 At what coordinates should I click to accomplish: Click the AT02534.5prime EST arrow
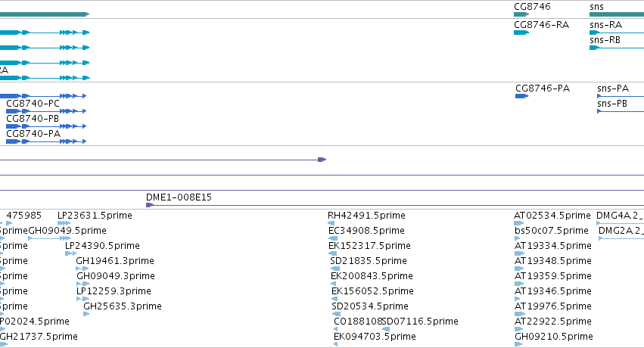[x=518, y=223]
